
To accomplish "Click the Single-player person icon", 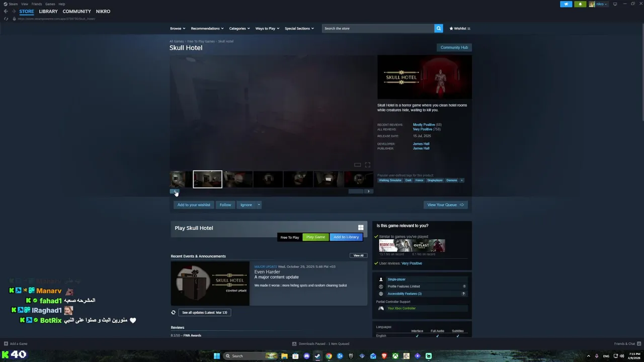I will click(381, 280).
